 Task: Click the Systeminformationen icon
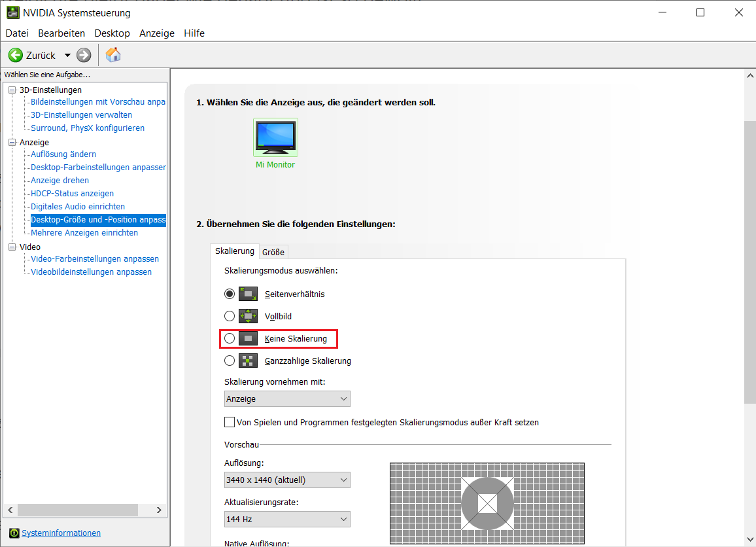(x=14, y=533)
